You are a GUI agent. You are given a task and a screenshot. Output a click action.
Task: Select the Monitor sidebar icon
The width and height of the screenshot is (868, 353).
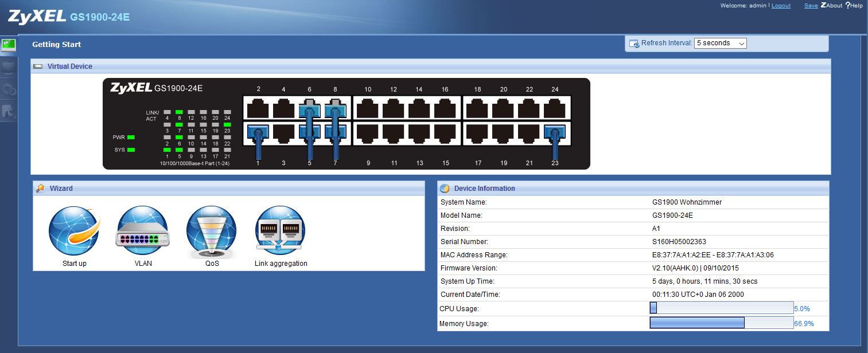click(9, 45)
